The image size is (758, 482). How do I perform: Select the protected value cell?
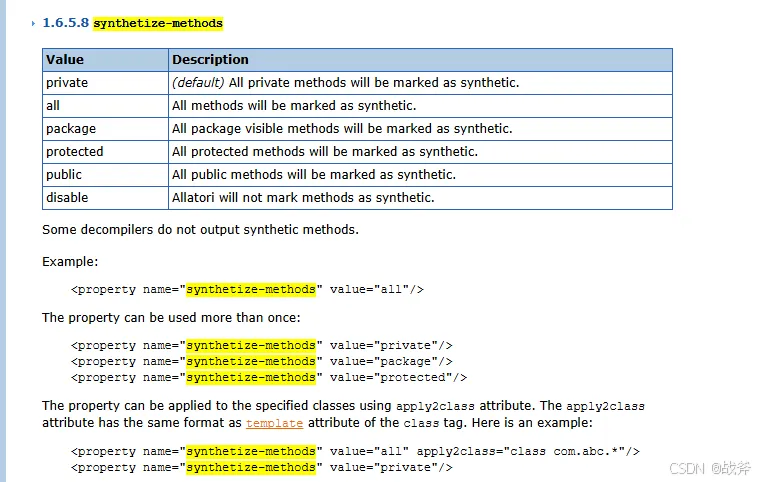click(75, 152)
